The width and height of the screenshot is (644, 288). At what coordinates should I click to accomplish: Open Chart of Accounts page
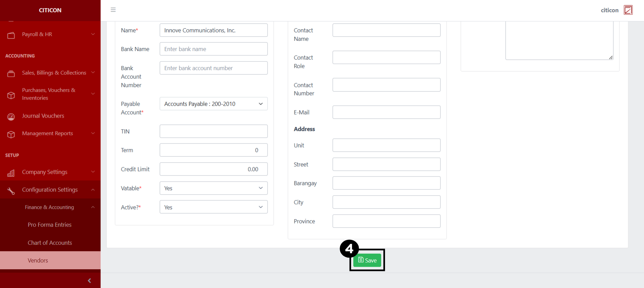[50, 243]
